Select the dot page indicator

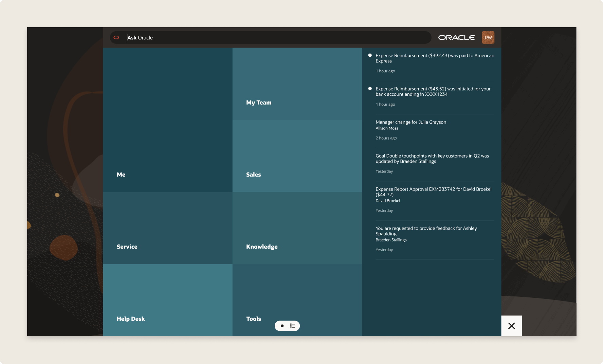click(282, 326)
